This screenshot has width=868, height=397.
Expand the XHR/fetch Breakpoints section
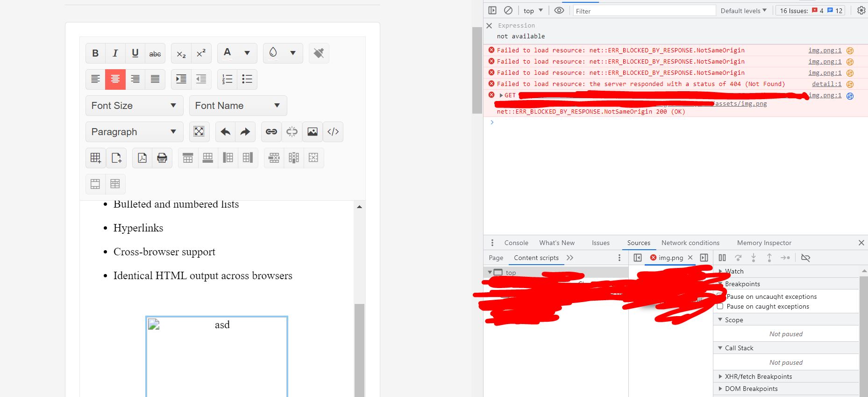pyautogui.click(x=758, y=376)
